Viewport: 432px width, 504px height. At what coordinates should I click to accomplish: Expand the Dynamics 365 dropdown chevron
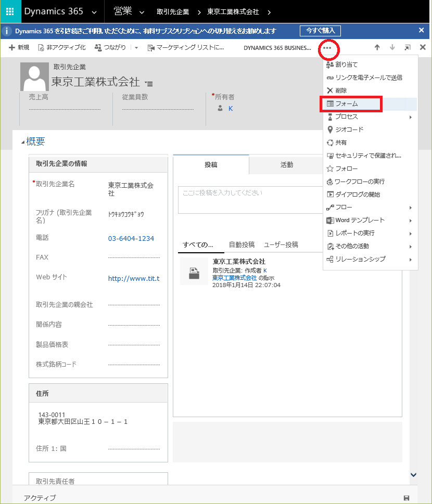(x=94, y=12)
